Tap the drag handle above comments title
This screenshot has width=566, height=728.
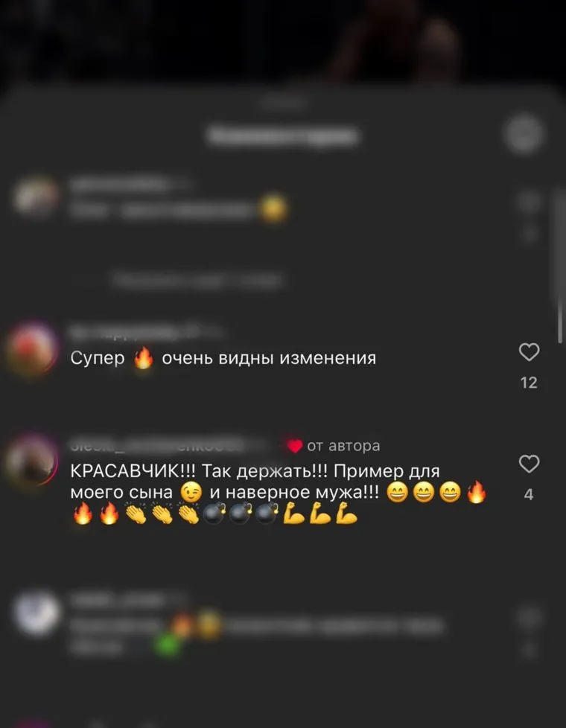pyautogui.click(x=284, y=101)
